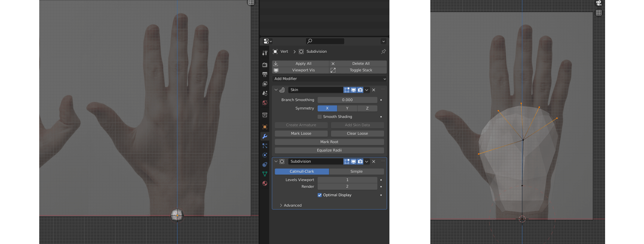644x244 pixels.
Task: Click the Skin modifier type icon
Action: click(282, 90)
